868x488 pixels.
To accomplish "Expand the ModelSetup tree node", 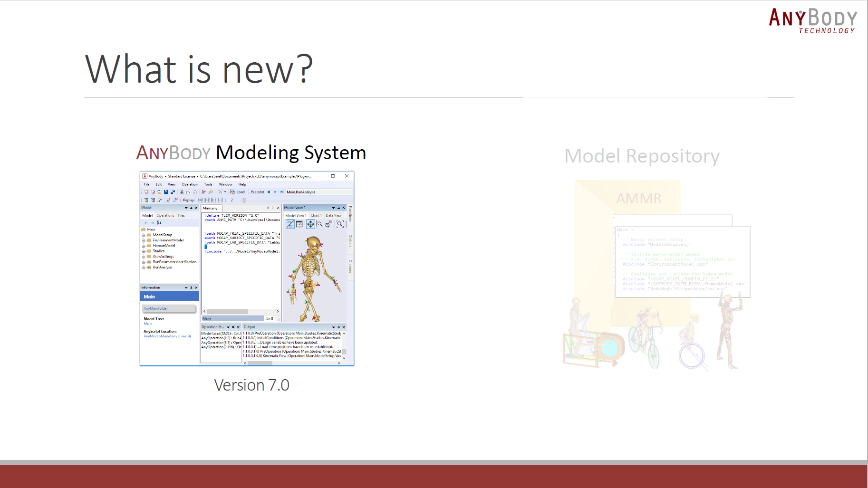I will [144, 235].
